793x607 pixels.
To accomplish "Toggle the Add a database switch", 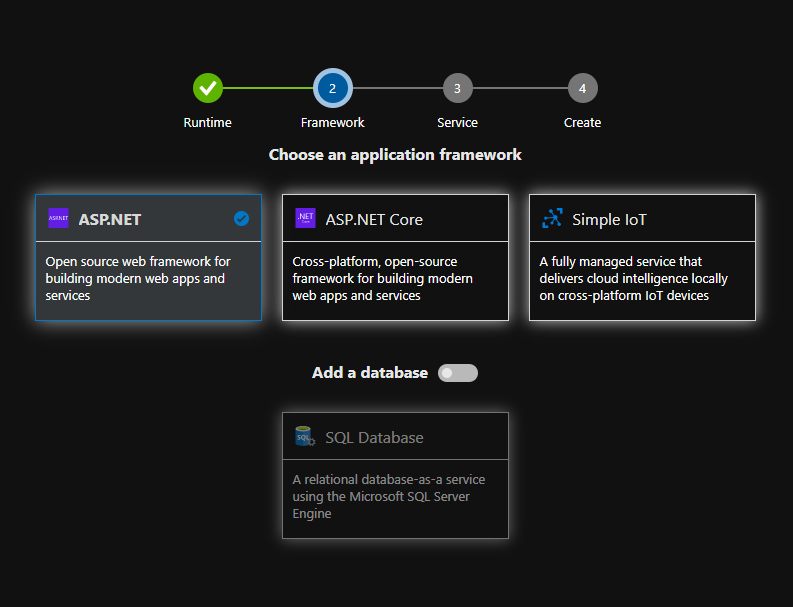I will [458, 373].
